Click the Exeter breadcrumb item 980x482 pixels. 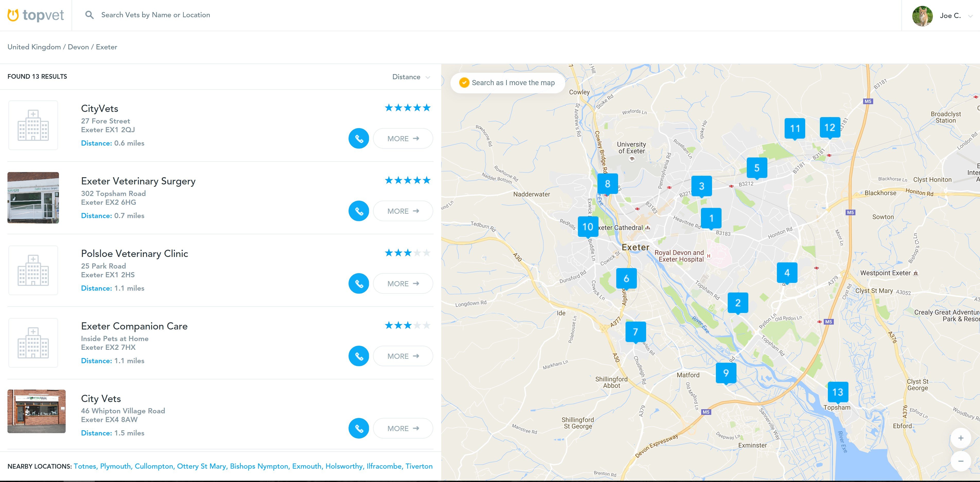click(x=107, y=47)
